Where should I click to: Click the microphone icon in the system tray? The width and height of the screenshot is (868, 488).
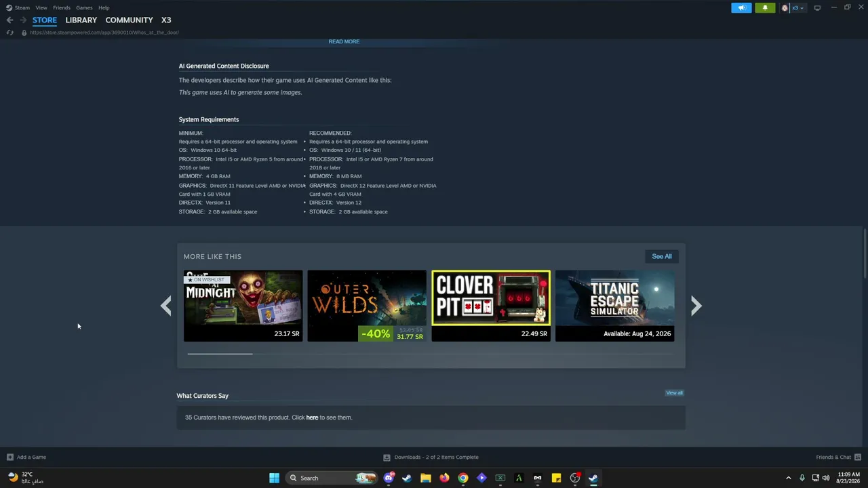[802, 478]
